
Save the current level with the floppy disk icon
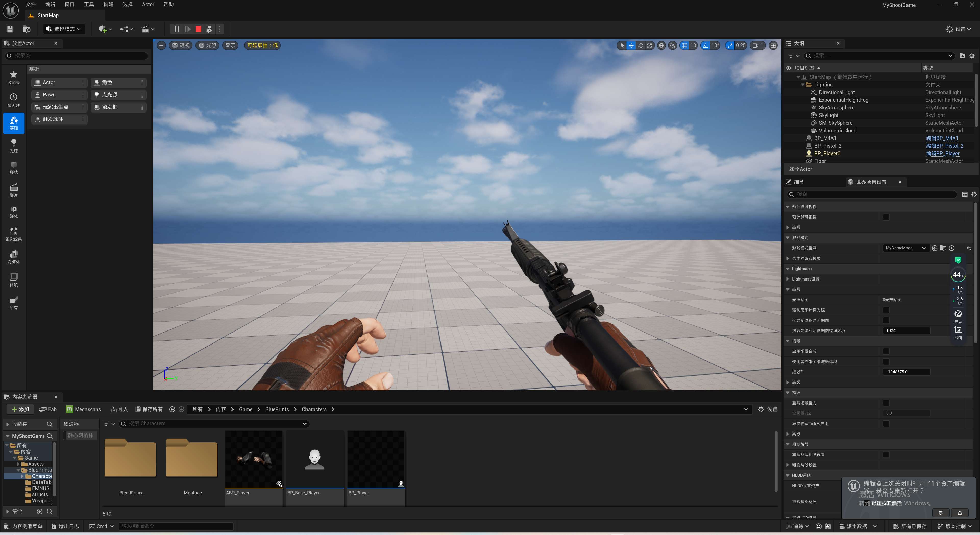pyautogui.click(x=10, y=29)
